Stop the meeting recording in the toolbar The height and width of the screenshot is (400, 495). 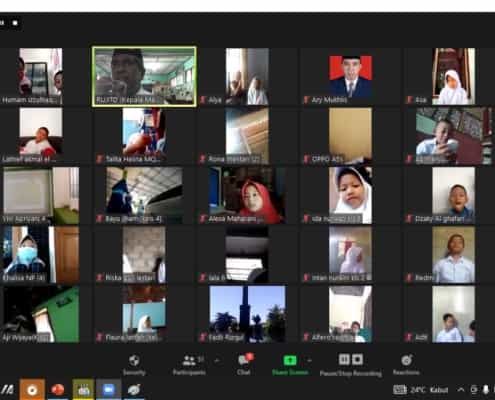[357, 359]
